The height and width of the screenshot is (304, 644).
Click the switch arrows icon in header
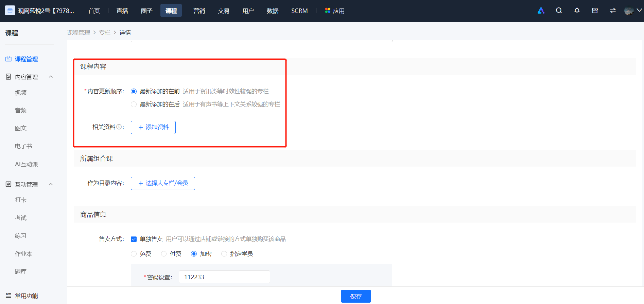tap(613, 11)
